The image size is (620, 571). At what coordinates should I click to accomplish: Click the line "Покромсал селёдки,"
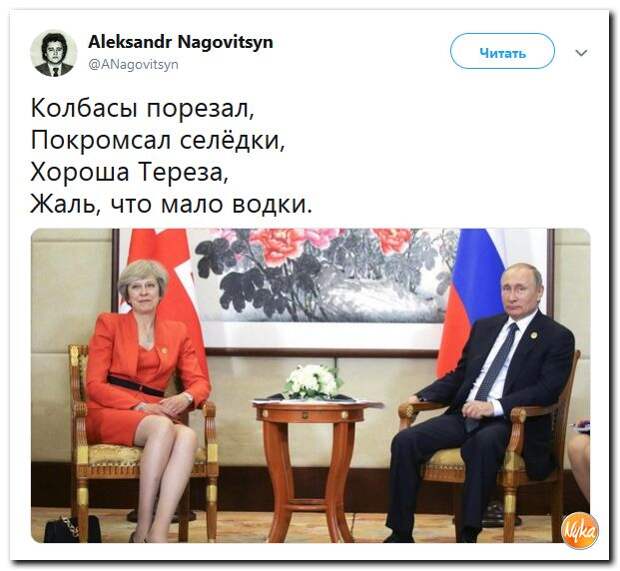(158, 140)
